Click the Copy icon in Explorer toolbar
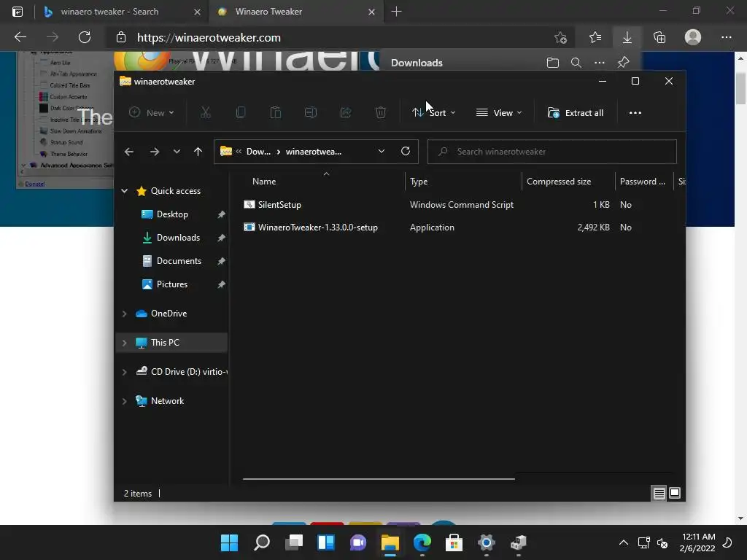The image size is (747, 560). click(x=241, y=113)
